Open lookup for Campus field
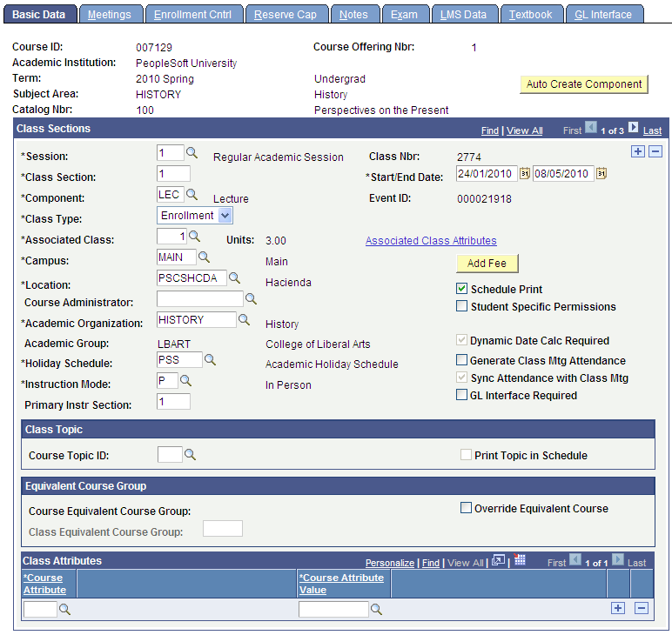 click(x=204, y=257)
